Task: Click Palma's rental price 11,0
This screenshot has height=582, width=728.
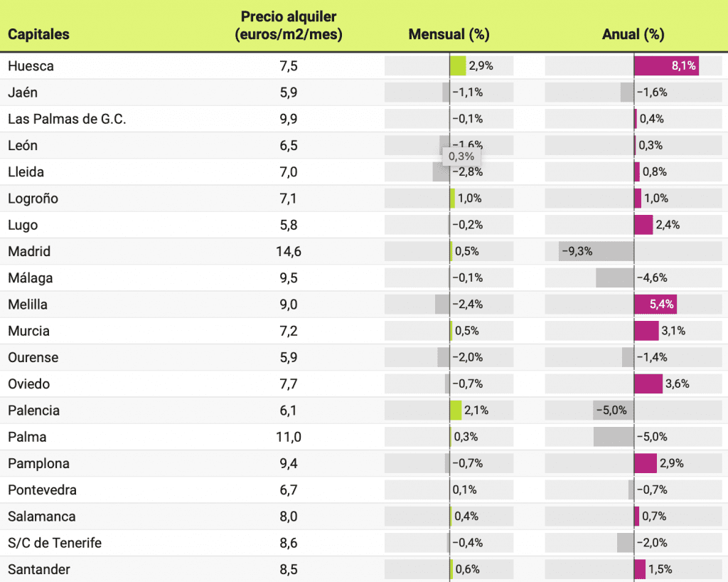Action: tap(289, 437)
